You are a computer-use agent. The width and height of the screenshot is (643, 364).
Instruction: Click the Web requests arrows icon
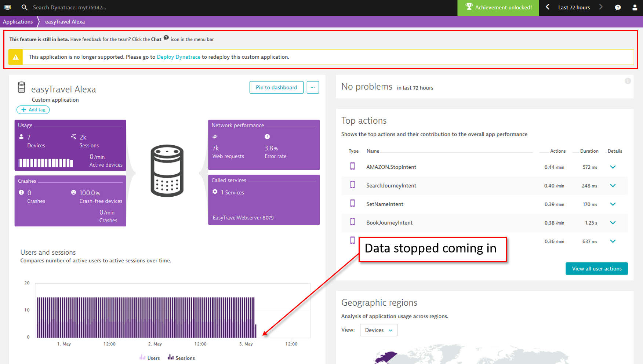(x=215, y=136)
